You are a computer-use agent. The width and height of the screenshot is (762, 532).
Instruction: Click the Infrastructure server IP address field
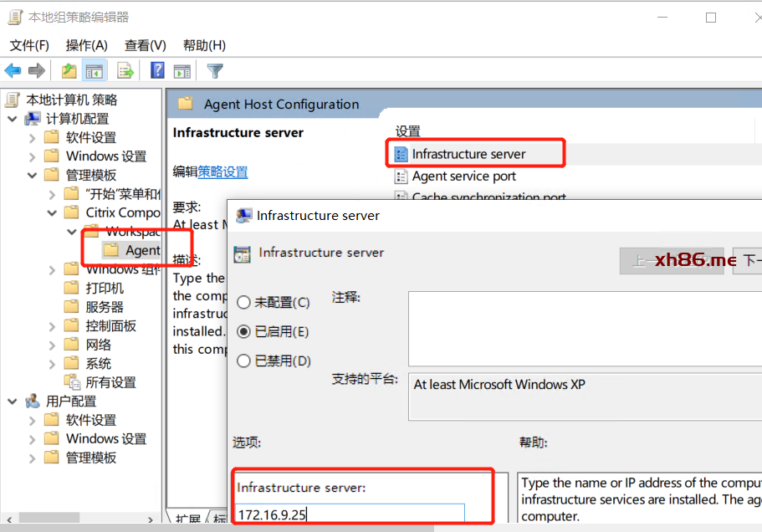[350, 514]
